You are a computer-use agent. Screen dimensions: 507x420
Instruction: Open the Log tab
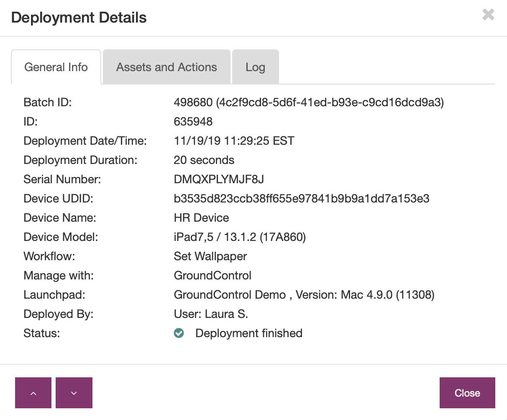(255, 67)
